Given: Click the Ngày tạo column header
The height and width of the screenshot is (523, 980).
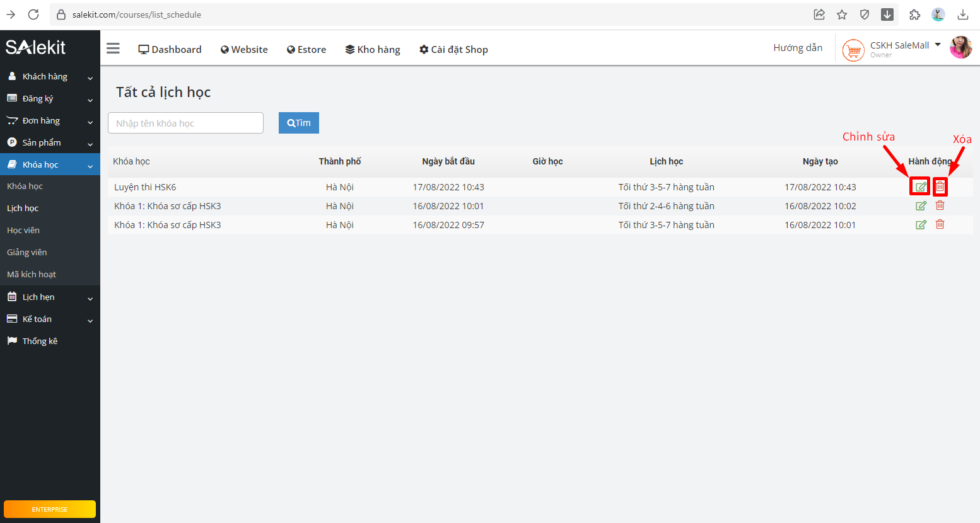Looking at the screenshot, I should (x=820, y=161).
